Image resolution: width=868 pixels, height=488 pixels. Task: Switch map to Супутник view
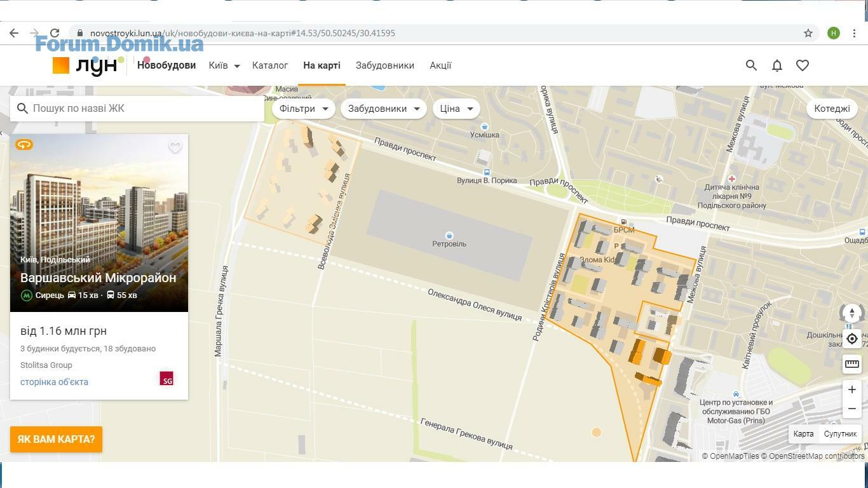[x=840, y=433]
